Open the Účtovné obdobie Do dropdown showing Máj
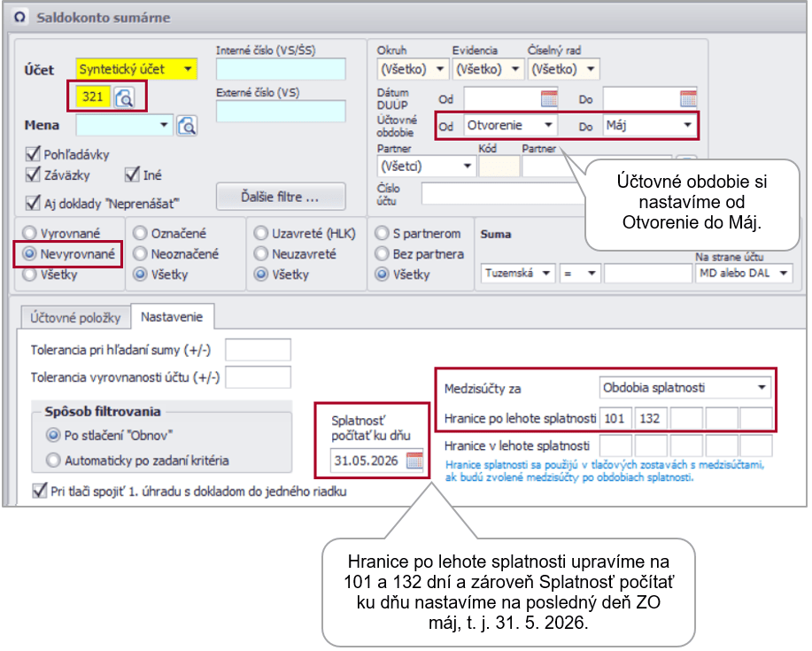Screen dimensions: 812x651 point(687,126)
